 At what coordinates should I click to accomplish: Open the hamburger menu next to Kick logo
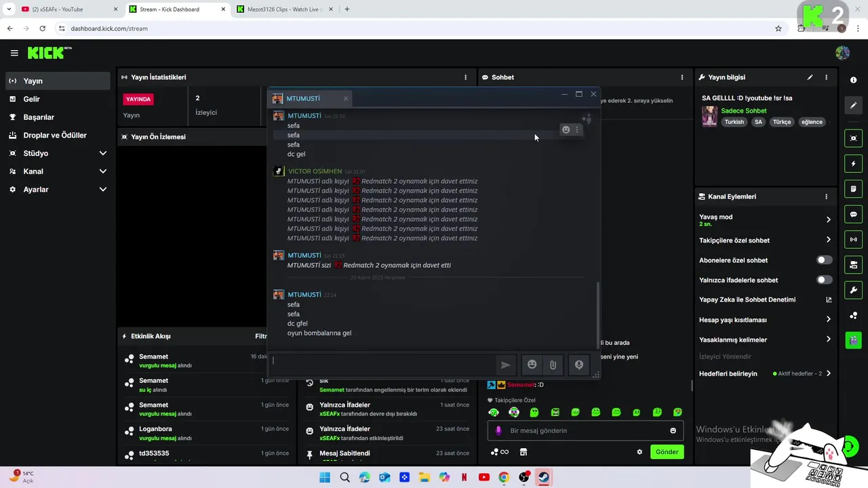click(14, 53)
